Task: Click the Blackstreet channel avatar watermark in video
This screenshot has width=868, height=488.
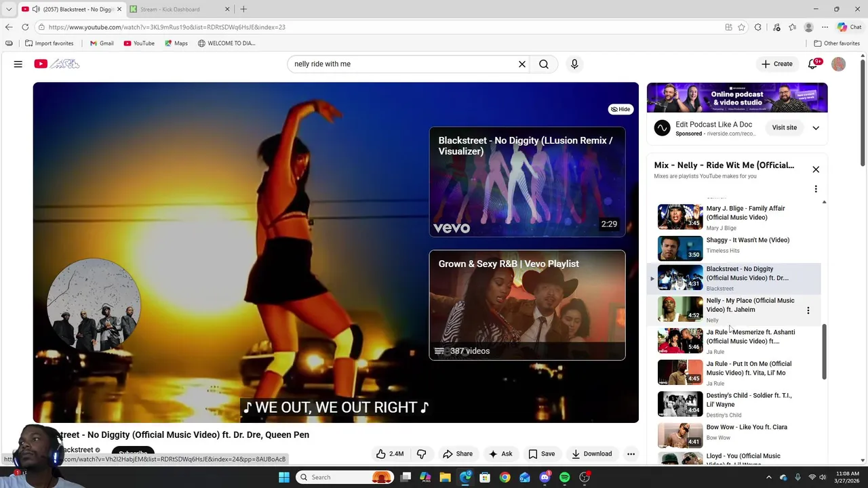Action: point(94,305)
